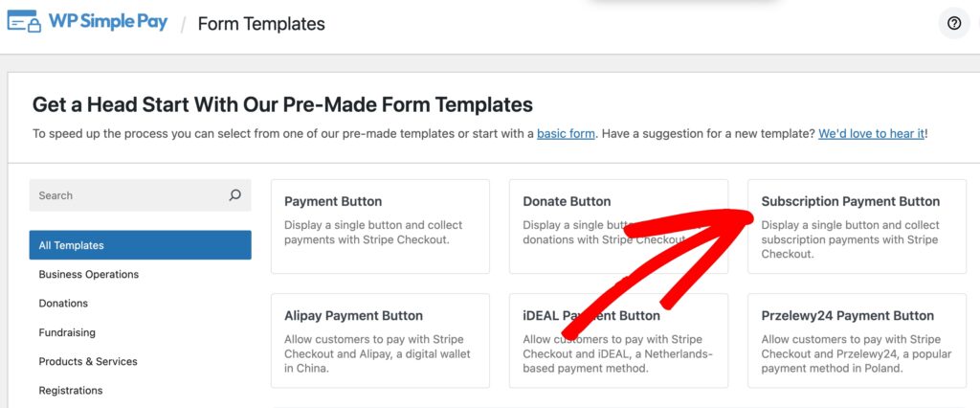Follow the basic form link

(567, 133)
